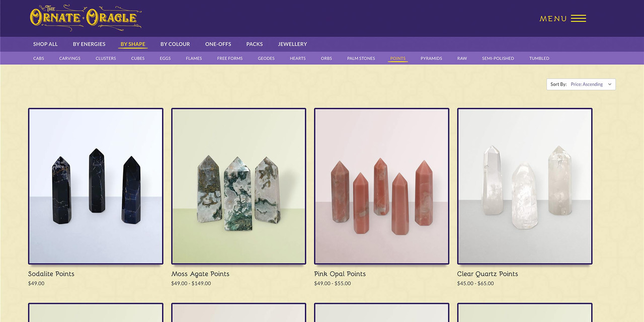Open the Sodalite Points title link
This screenshot has height=322, width=644.
click(51, 274)
